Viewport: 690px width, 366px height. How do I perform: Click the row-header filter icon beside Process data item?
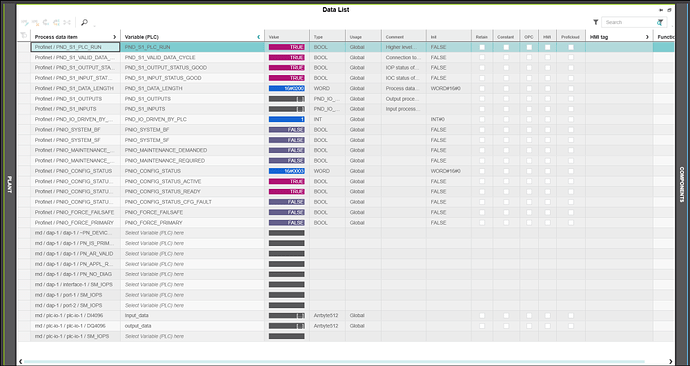click(24, 36)
